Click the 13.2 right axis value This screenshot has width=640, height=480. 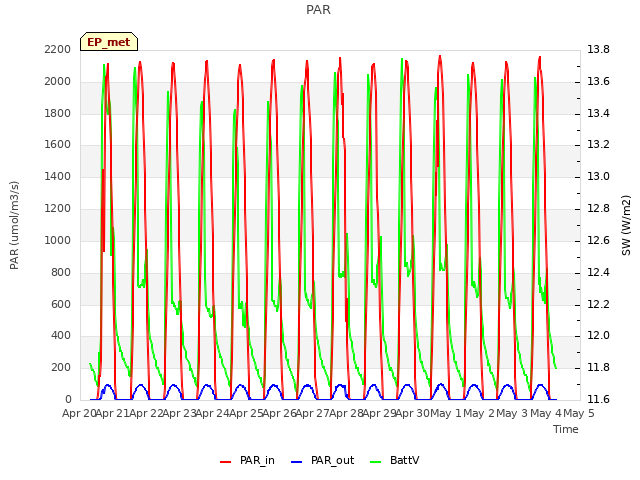(598, 145)
